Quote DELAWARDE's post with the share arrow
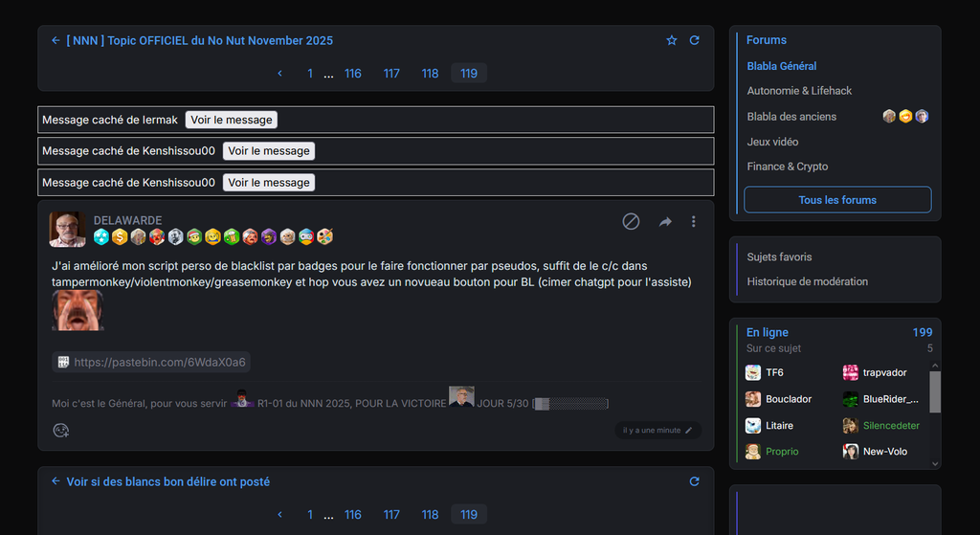The image size is (980, 535). [665, 221]
